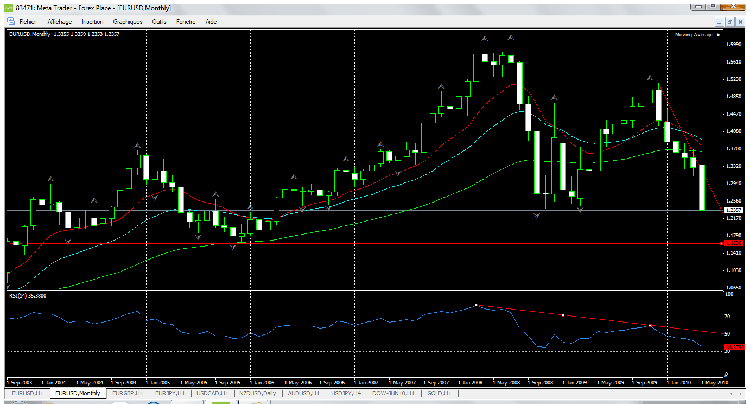Open the Aide menu
Image resolution: width=750 pixels, height=404 pixels.
coord(211,20)
